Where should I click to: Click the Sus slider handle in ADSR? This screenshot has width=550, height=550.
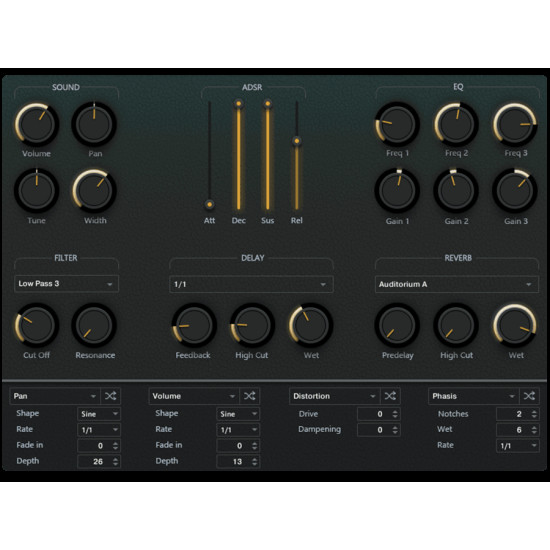pyautogui.click(x=268, y=104)
